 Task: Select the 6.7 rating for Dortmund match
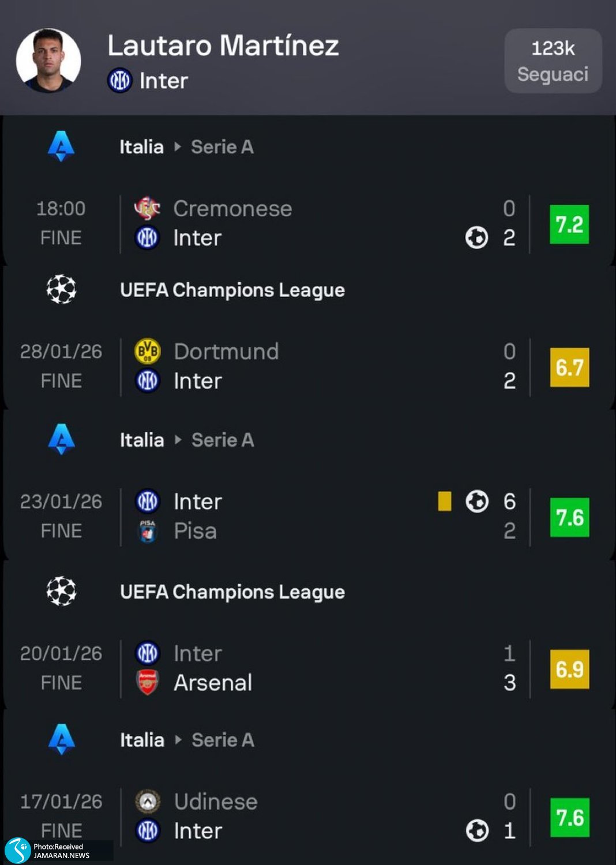(x=569, y=367)
